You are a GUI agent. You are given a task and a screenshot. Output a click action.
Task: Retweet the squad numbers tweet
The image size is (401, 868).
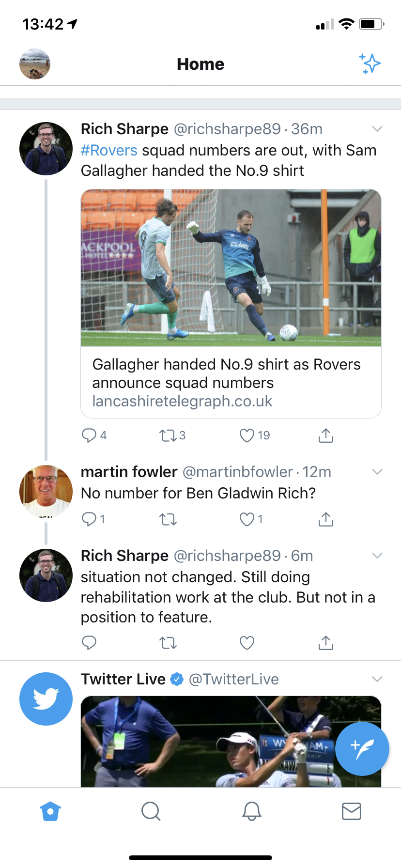point(168,435)
